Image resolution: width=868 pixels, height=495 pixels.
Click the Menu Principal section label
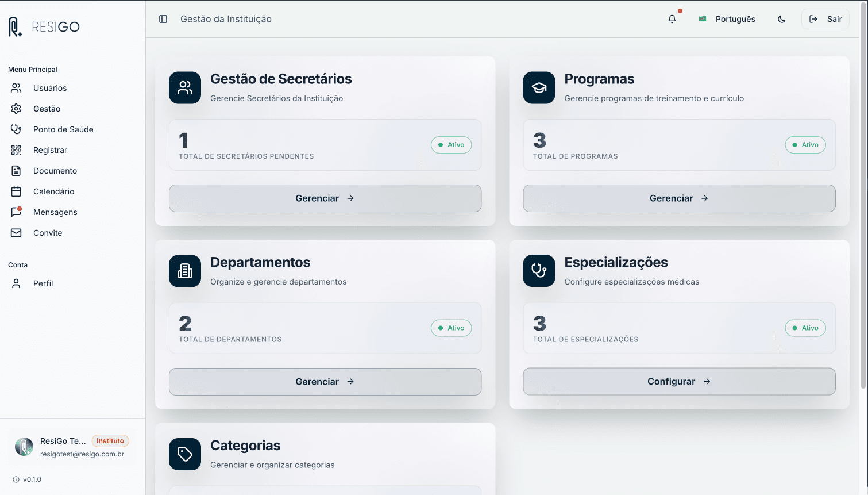tap(33, 70)
